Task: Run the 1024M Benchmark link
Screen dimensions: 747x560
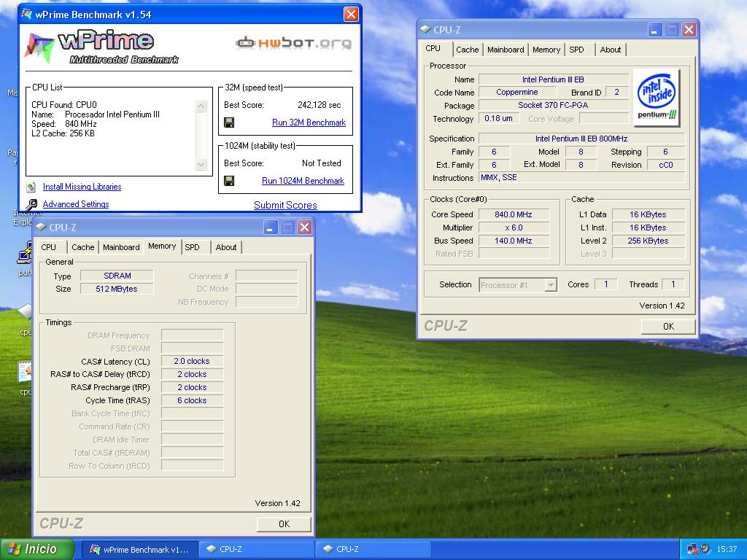Action: click(303, 181)
